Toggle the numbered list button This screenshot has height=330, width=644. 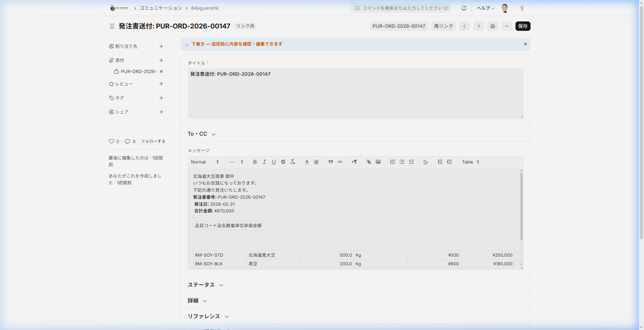(392, 162)
